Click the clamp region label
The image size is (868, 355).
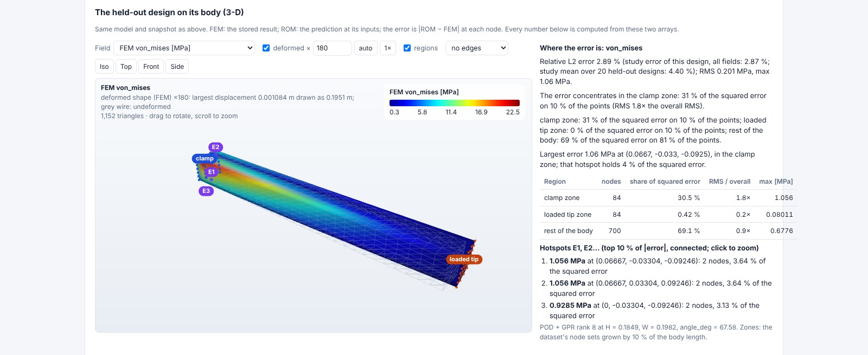(205, 158)
